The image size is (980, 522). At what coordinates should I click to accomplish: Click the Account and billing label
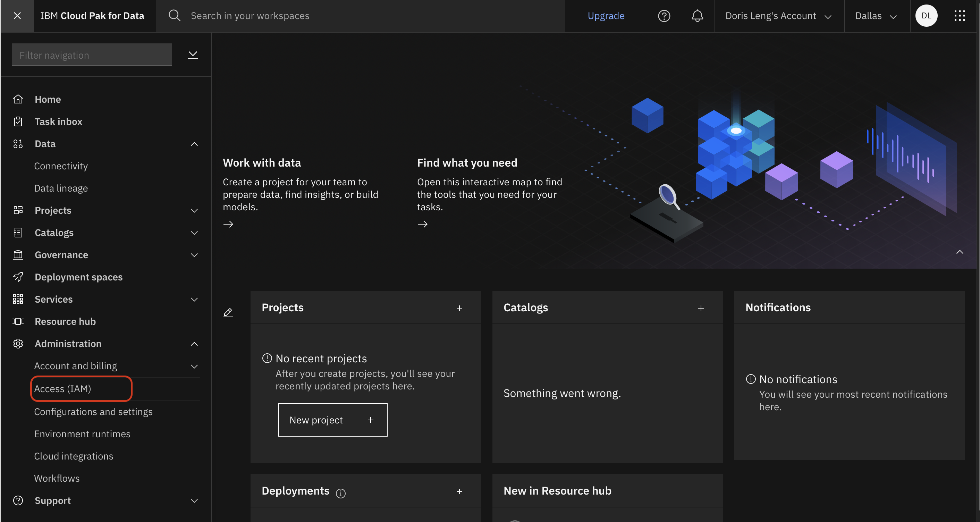click(75, 365)
